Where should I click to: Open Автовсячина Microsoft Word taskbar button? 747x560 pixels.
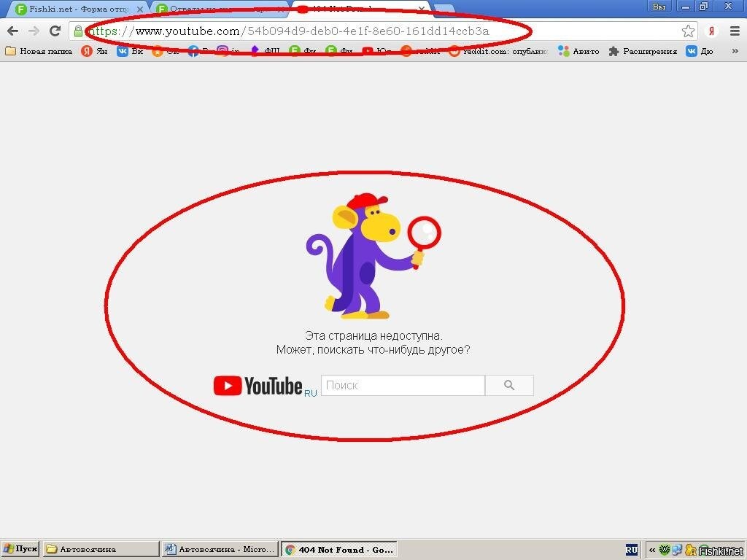[x=220, y=549]
